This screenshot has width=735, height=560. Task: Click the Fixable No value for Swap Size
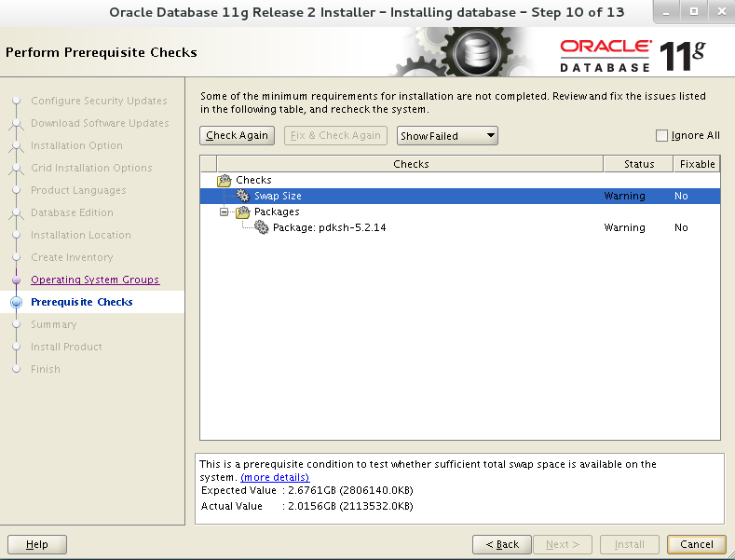[681, 196]
